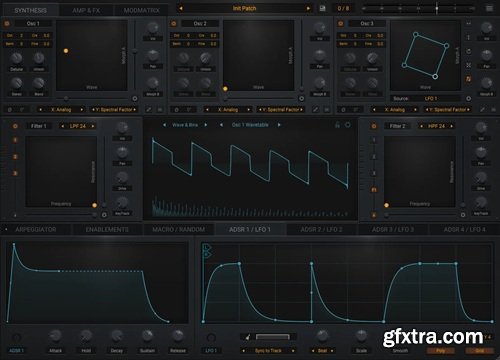This screenshot has height=360, width=500.
Task: Open the AMP & FX tab
Action: tap(86, 10)
